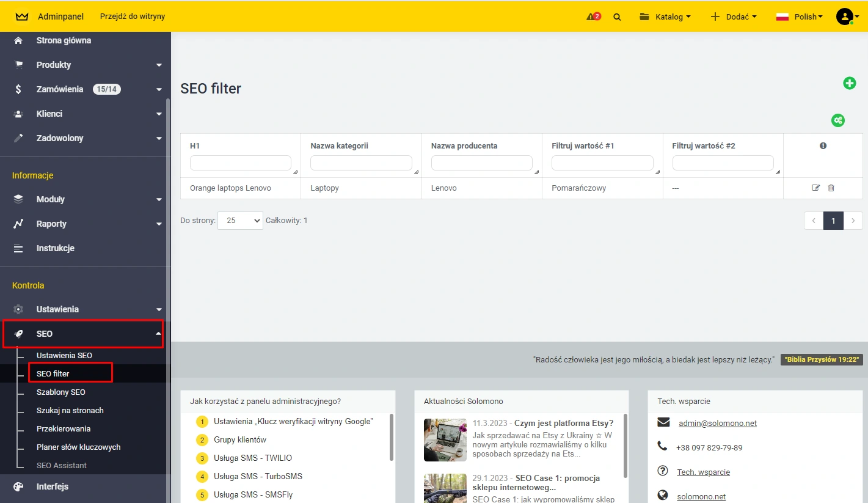Click the crown logo icon
The image size is (868, 503).
tap(22, 17)
